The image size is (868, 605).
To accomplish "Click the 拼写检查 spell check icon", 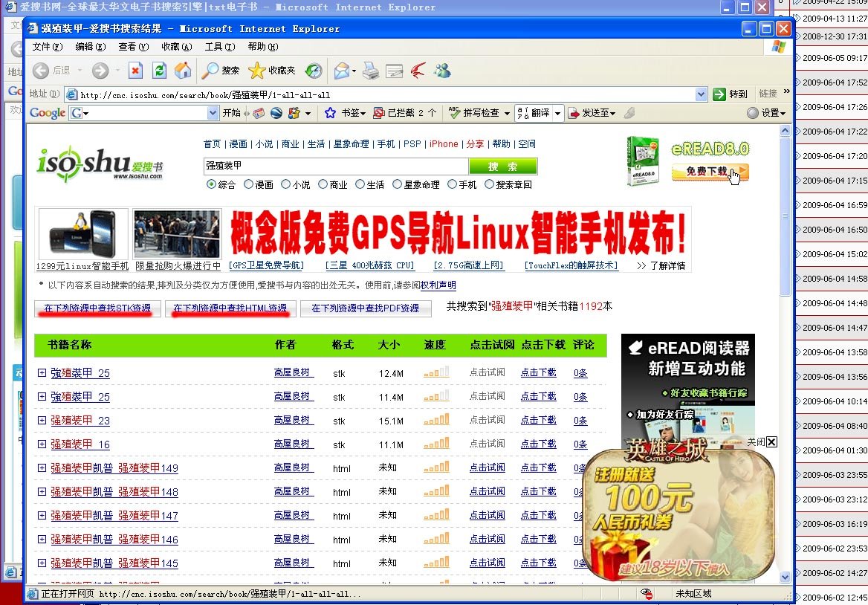I will (454, 112).
